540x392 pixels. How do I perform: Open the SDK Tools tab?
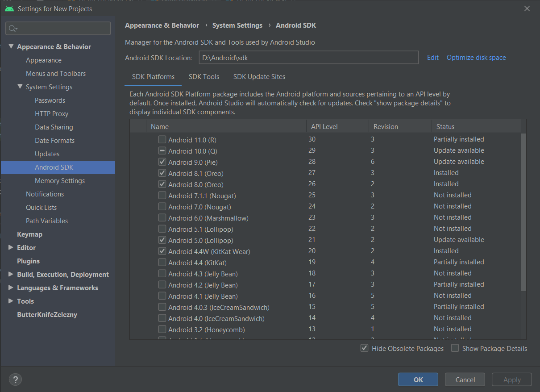pyautogui.click(x=204, y=77)
